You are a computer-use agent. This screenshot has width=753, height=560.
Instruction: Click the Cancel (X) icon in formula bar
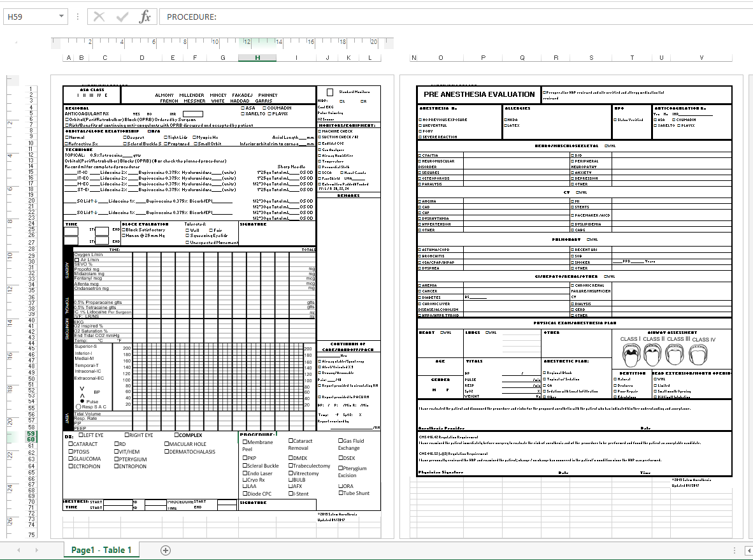pos(99,17)
